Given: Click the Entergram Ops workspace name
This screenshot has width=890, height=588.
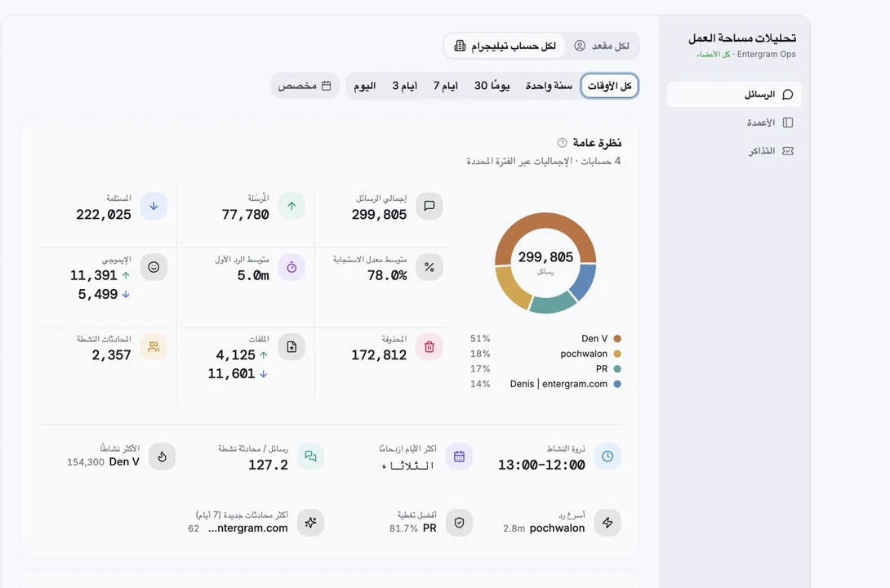Looking at the screenshot, I should [766, 55].
